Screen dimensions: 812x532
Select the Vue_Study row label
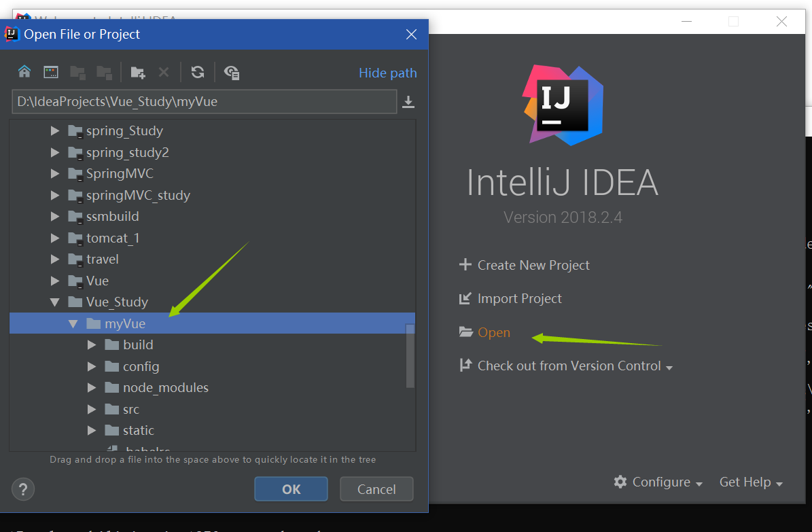117,302
